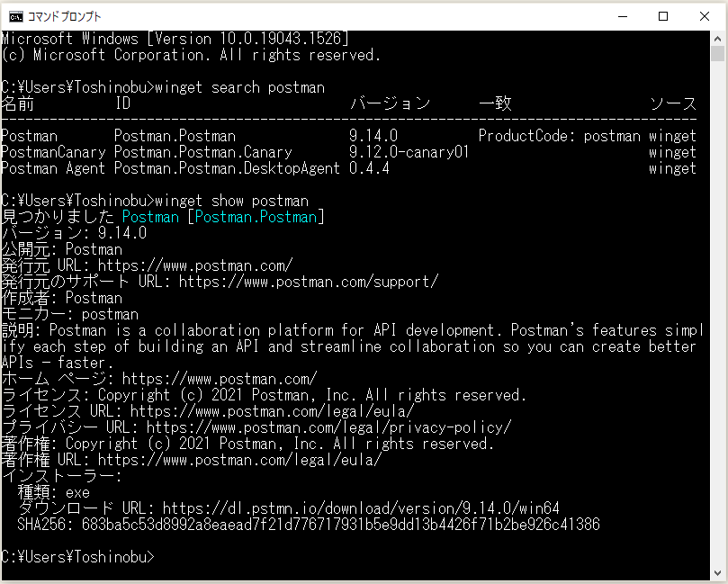Minimize the command prompt window
Viewport: 728px width, 584px height.
pos(622,15)
